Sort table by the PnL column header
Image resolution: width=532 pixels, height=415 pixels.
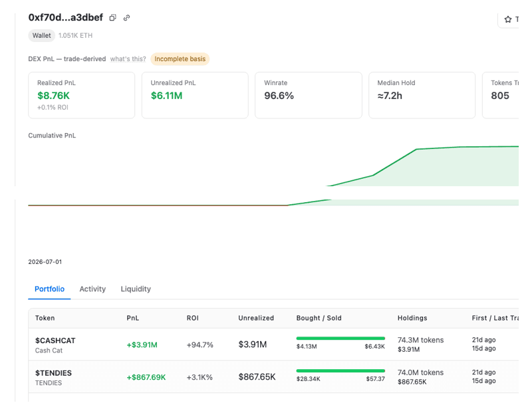pyautogui.click(x=132, y=319)
